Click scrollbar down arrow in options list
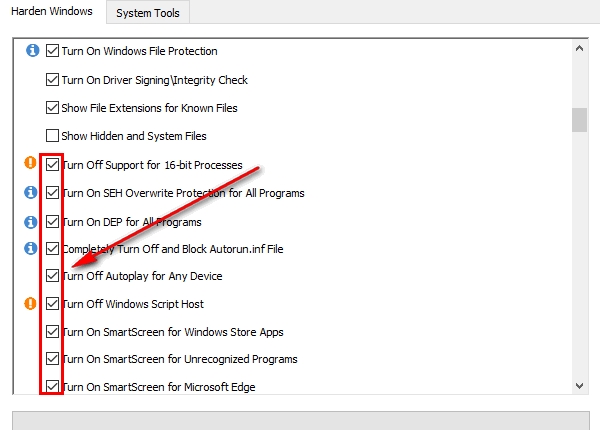The image size is (600, 430). tap(579, 386)
